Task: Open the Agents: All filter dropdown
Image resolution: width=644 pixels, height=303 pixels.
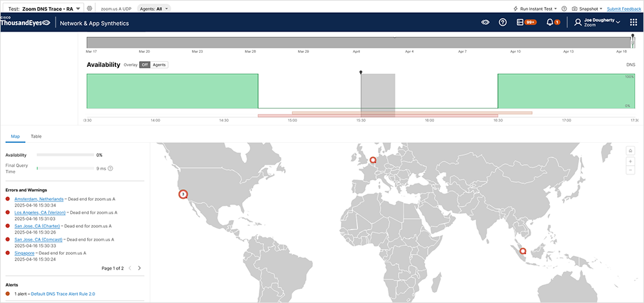Action: tap(155, 8)
